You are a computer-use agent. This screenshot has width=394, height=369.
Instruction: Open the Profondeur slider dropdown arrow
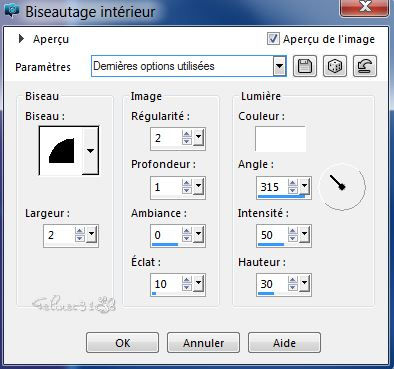click(199, 186)
